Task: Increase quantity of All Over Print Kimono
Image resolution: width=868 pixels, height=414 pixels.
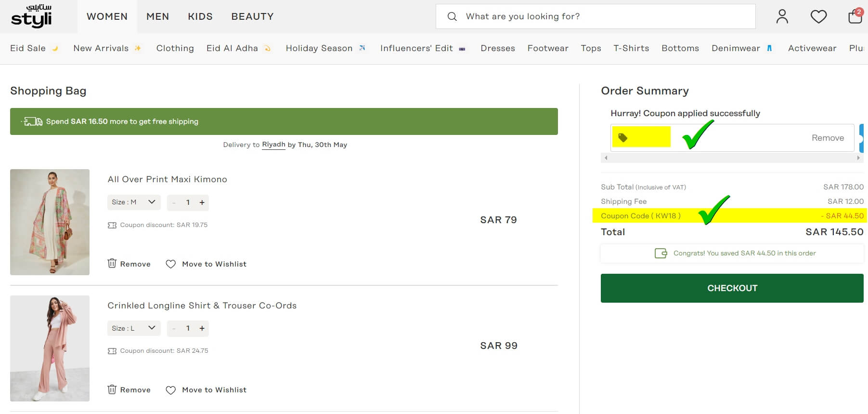Action: point(202,202)
